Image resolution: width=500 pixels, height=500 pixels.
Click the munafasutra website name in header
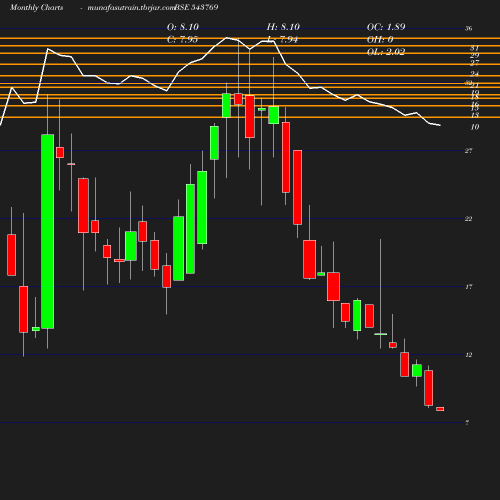131,7
